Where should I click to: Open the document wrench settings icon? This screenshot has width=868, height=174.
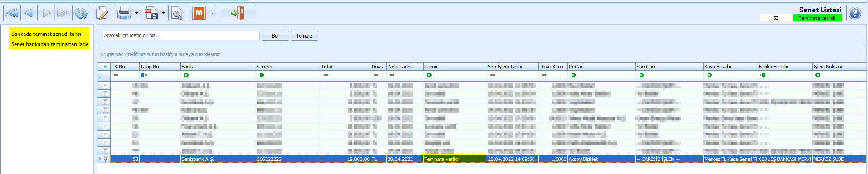[x=177, y=13]
